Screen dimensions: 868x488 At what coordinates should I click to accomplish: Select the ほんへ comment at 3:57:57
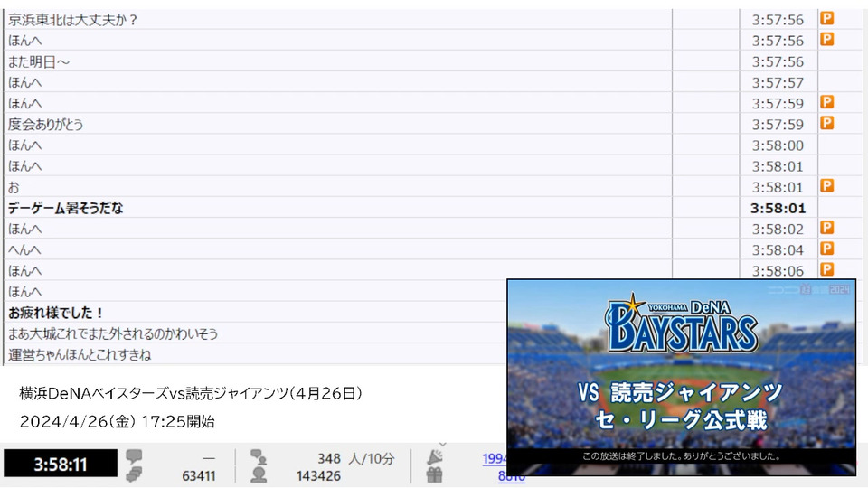24,83
